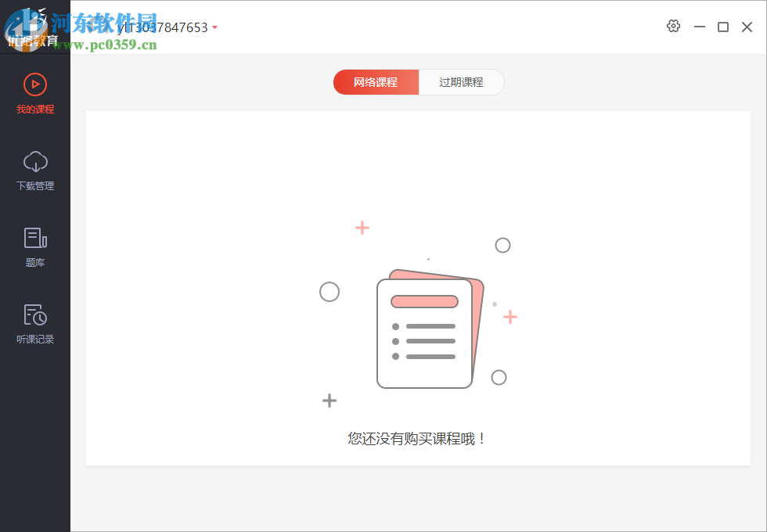The image size is (767, 532).
Task: Click the empty-state message 您还没有购买课程哦
Action: [416, 438]
